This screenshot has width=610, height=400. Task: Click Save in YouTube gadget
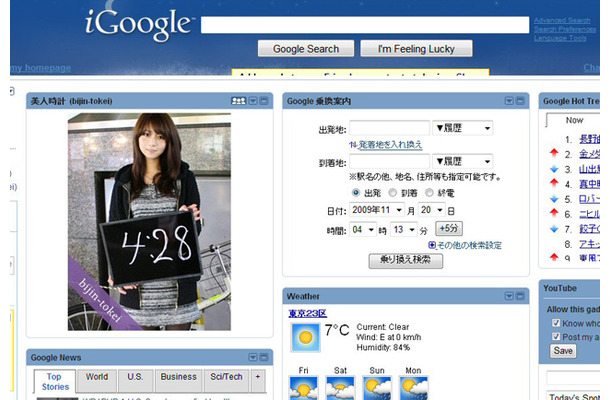[563, 351]
